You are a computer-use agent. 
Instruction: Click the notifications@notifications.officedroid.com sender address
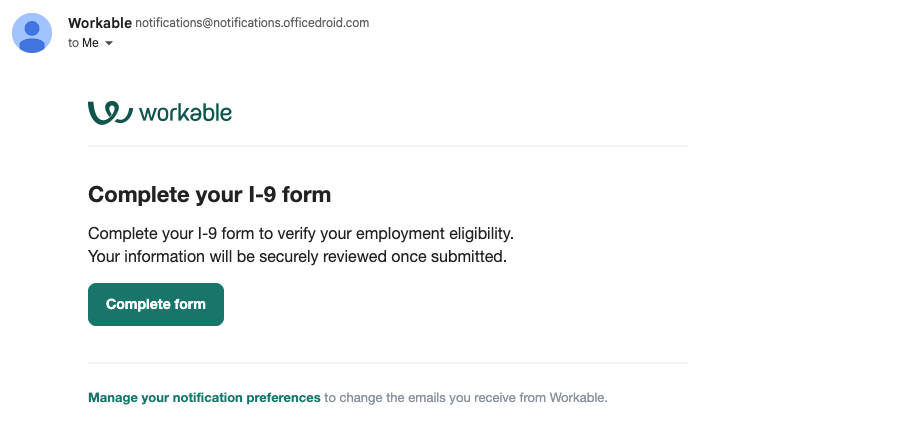click(252, 23)
